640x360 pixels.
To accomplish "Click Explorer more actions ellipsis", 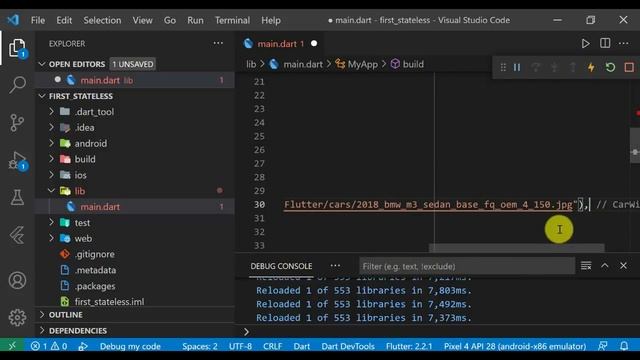I will [218, 43].
